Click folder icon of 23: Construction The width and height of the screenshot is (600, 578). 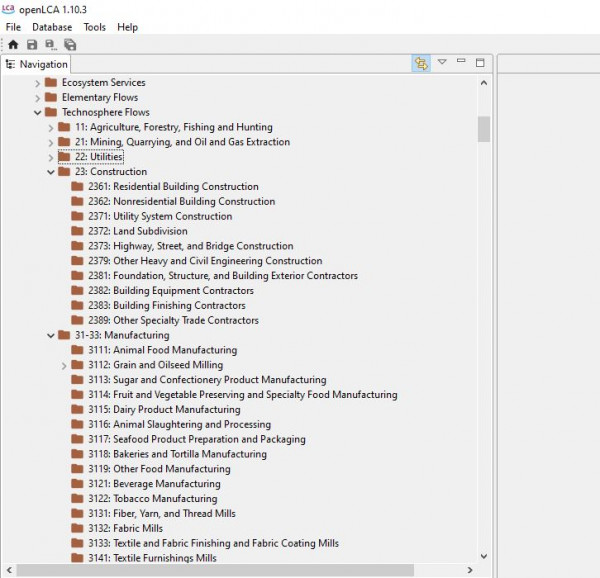64,171
